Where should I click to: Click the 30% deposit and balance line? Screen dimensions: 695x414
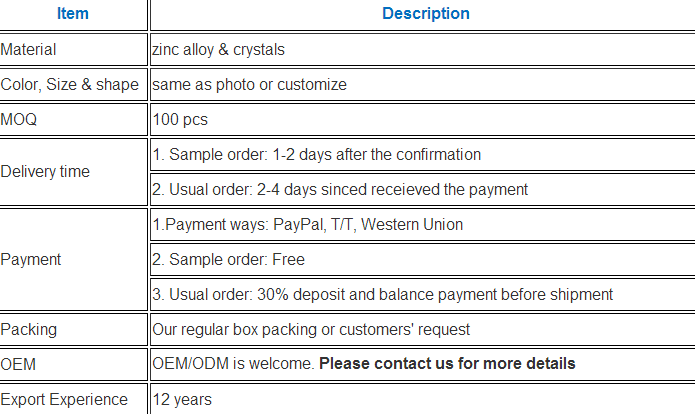click(x=383, y=294)
